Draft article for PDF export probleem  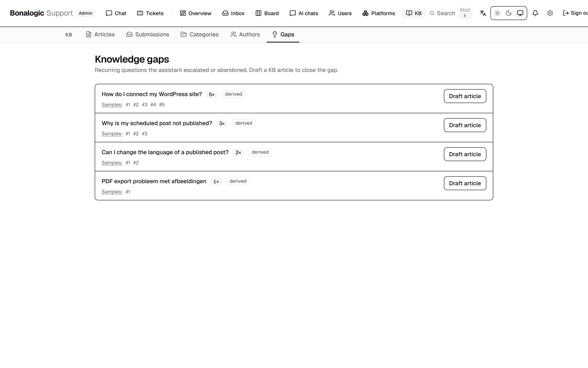tap(465, 183)
